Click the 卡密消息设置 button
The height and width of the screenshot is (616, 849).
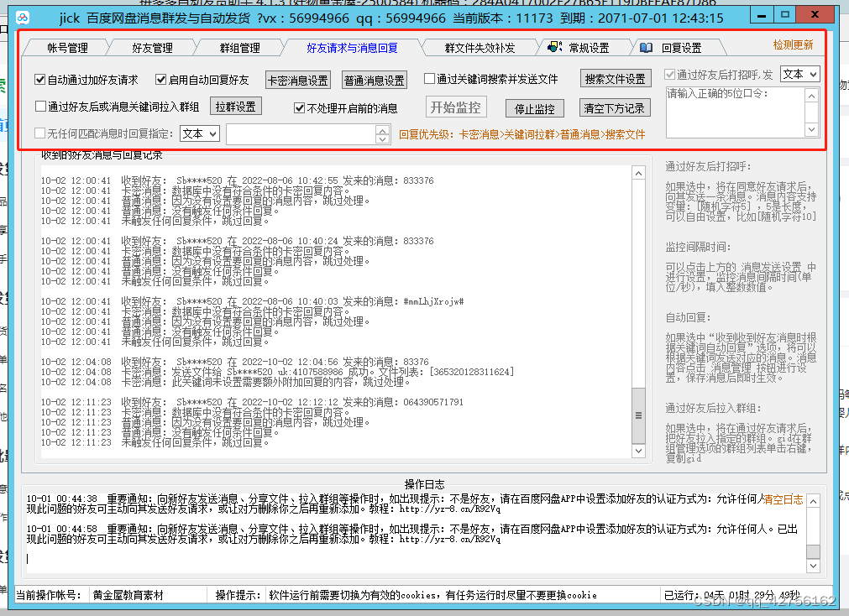point(298,80)
